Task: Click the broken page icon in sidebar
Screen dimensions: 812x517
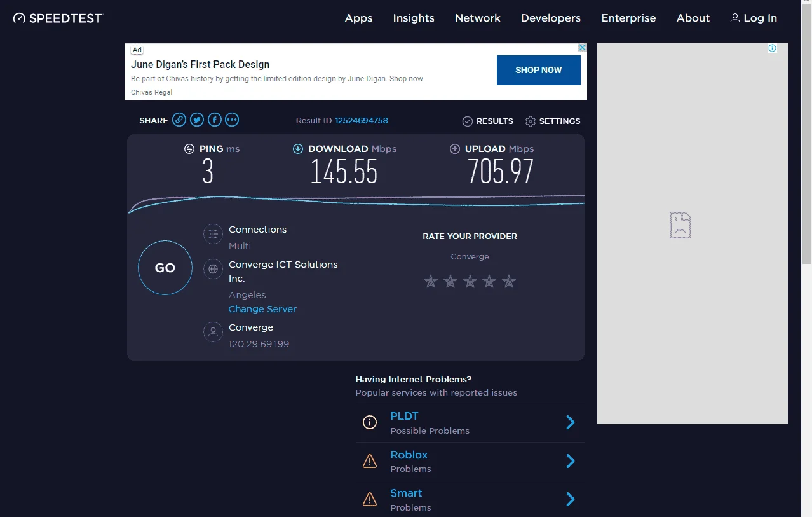Action: coord(680,225)
